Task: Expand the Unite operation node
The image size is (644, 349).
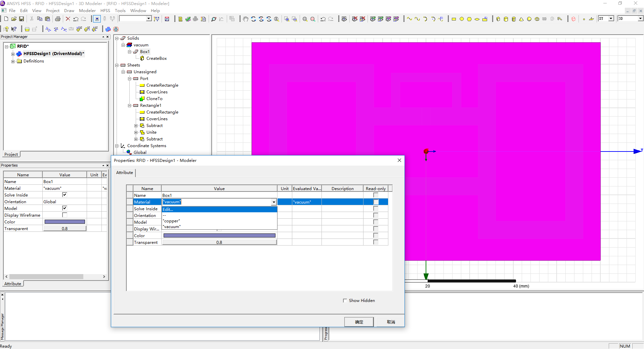Action: [136, 132]
